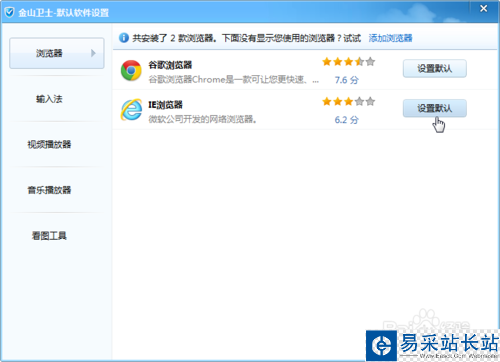Image resolution: width=500 pixels, height=362 pixels.
Task: Click the 谷歌浏览器 name text
Action: [x=170, y=65]
